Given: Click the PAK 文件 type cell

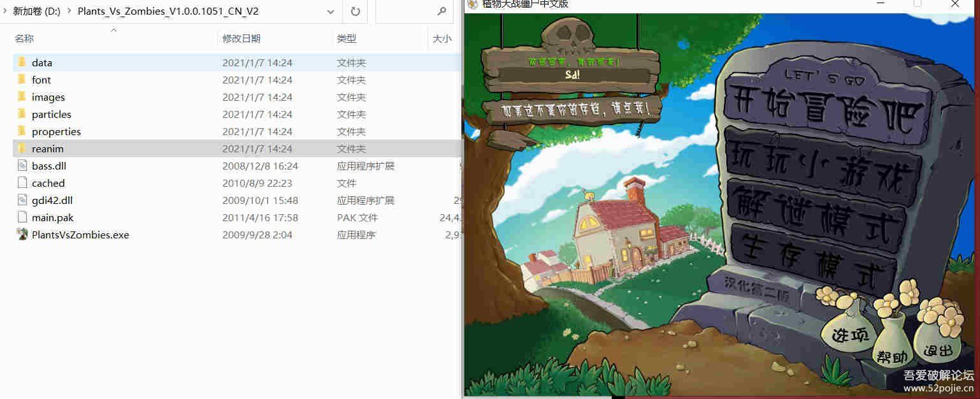Looking at the screenshot, I should pos(357,217).
